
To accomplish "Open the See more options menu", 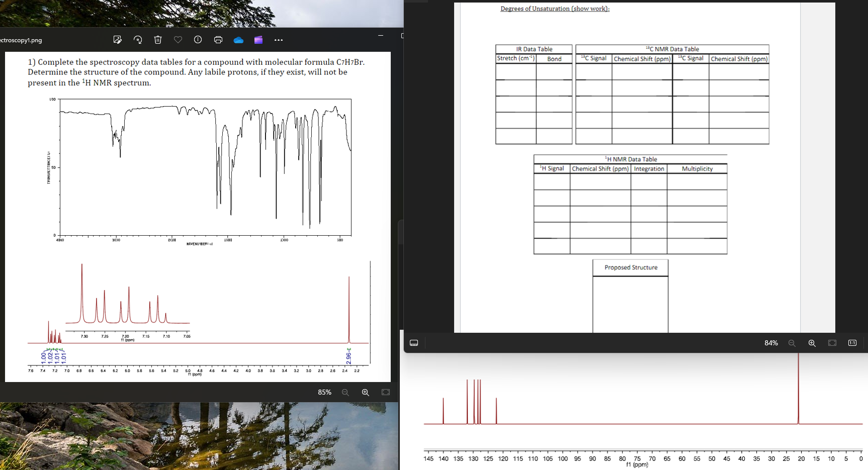I will click(x=278, y=40).
